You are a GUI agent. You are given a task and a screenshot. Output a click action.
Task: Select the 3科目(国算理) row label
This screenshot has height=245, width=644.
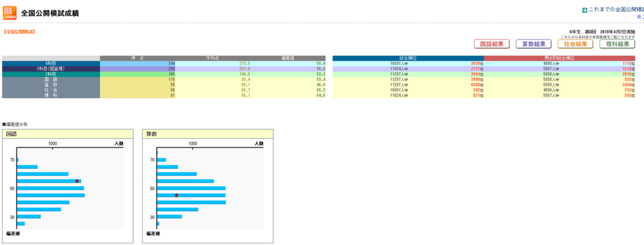click(51, 69)
